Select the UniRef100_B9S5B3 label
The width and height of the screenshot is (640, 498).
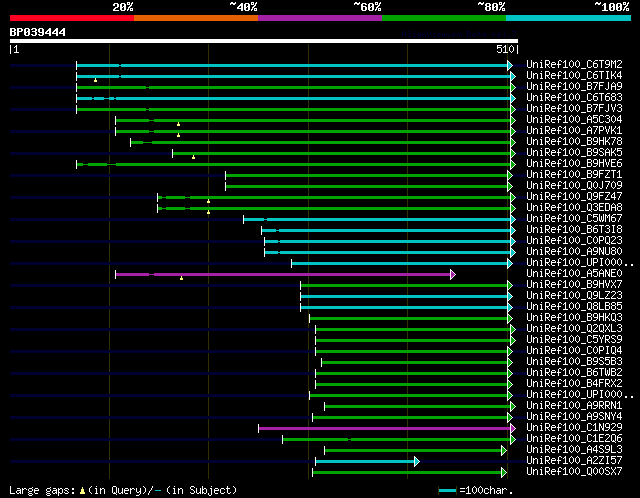574,362
